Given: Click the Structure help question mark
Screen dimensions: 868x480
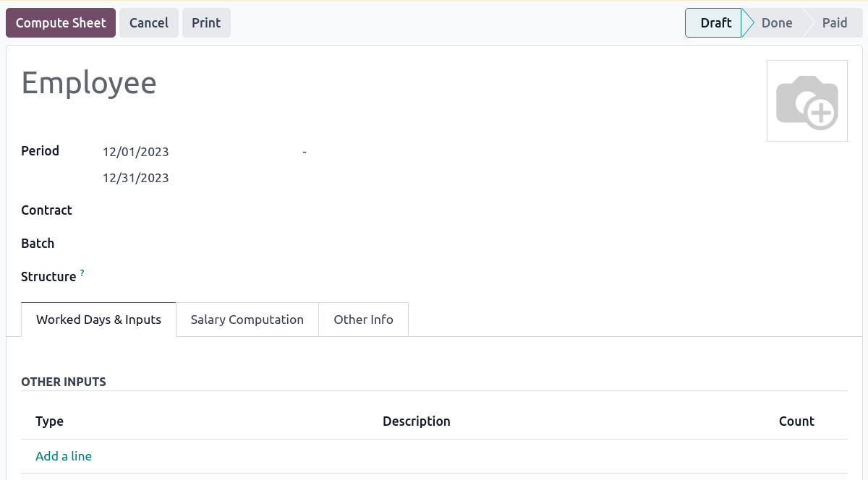Looking at the screenshot, I should point(82,272).
